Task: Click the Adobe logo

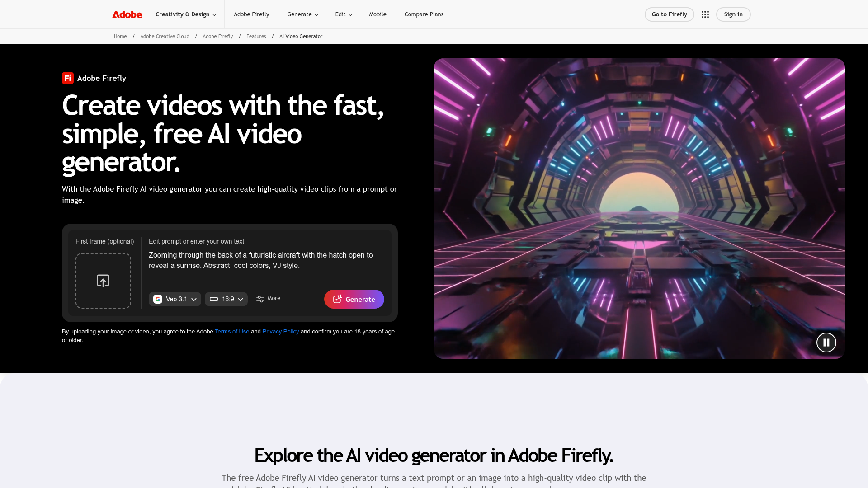Action: tap(127, 14)
